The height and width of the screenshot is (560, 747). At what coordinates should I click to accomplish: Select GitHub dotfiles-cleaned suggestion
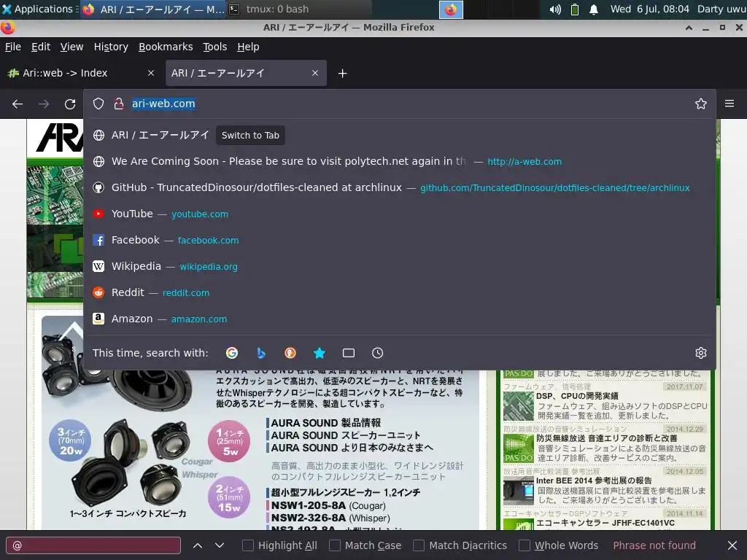coord(399,187)
